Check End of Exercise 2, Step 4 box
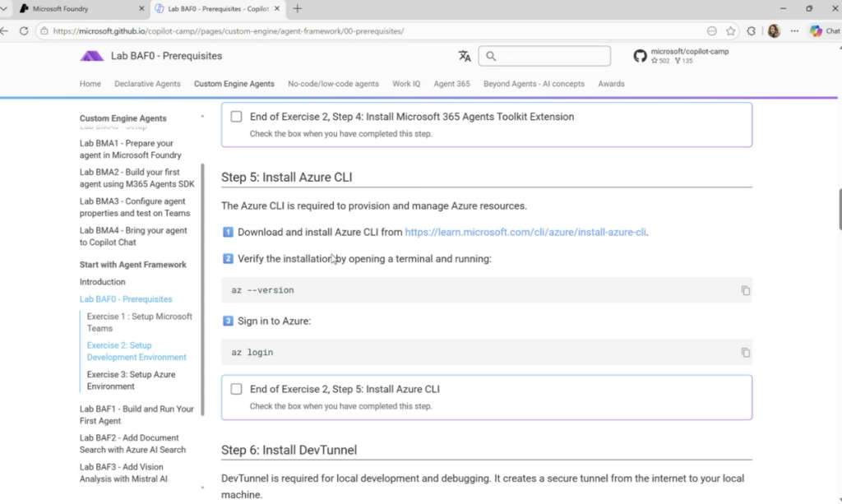The image size is (842, 504). 237,117
